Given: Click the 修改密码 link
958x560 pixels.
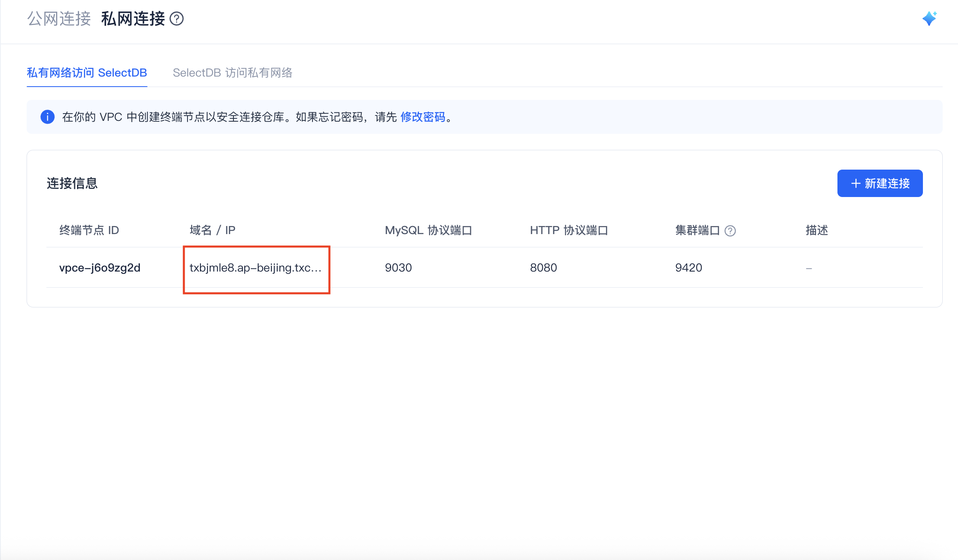Looking at the screenshot, I should (x=423, y=117).
